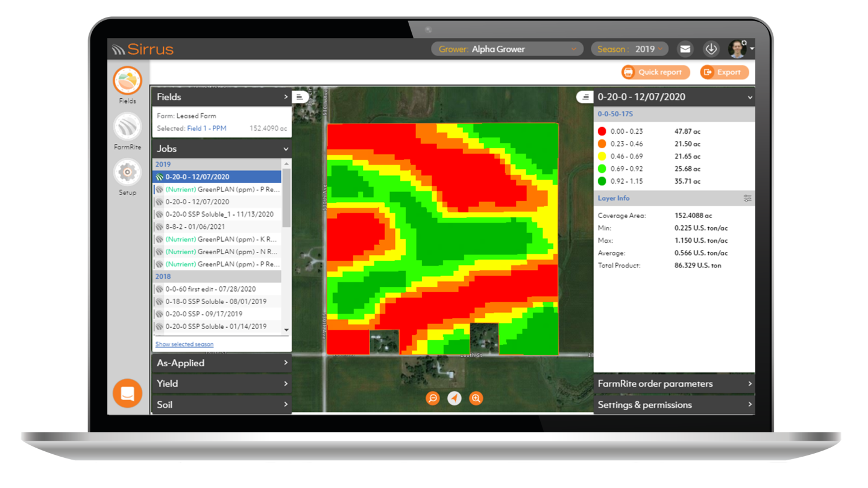Click the red 0.00 - 0.23 legend swatch
Image resolution: width=868 pixels, height=488 pixels.
coord(602,131)
